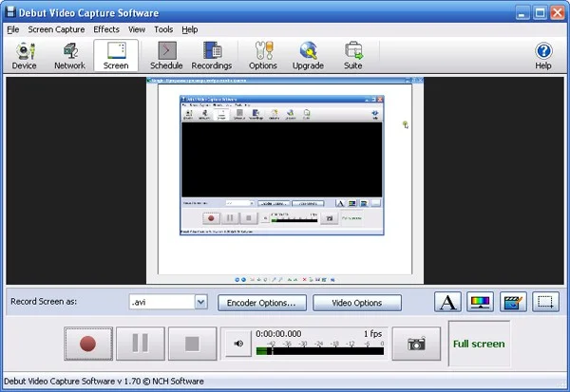Image resolution: width=570 pixels, height=392 pixels.
Task: Open the Options wrench icon
Action: [x=263, y=56]
